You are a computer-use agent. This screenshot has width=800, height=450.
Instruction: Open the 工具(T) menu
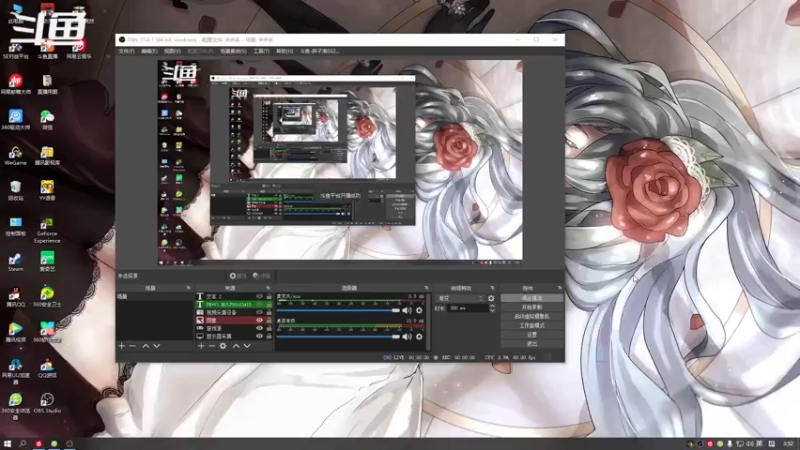(261, 52)
